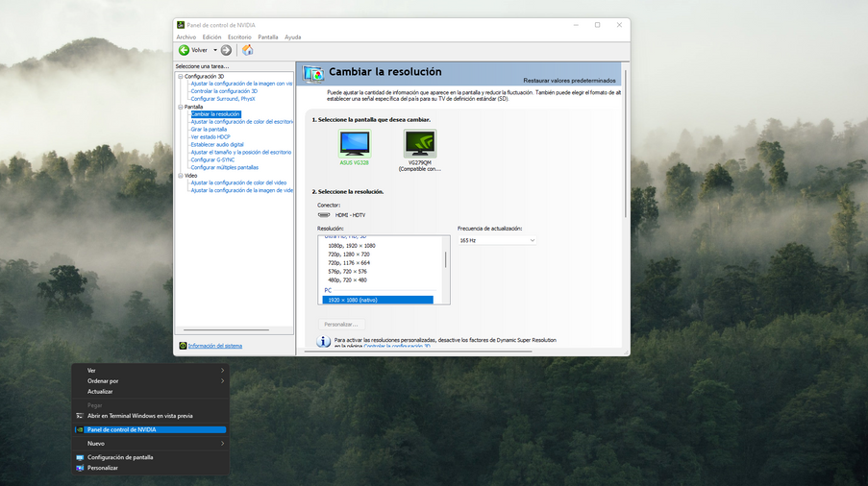Click the Terminal icon in context menu
Screen dimensions: 868x486
[80, 416]
